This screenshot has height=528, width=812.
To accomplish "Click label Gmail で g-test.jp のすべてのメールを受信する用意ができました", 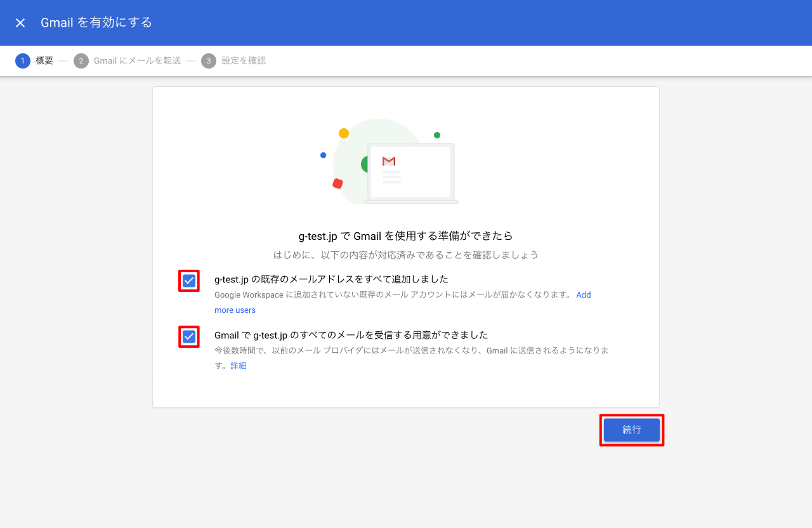I will tap(351, 335).
